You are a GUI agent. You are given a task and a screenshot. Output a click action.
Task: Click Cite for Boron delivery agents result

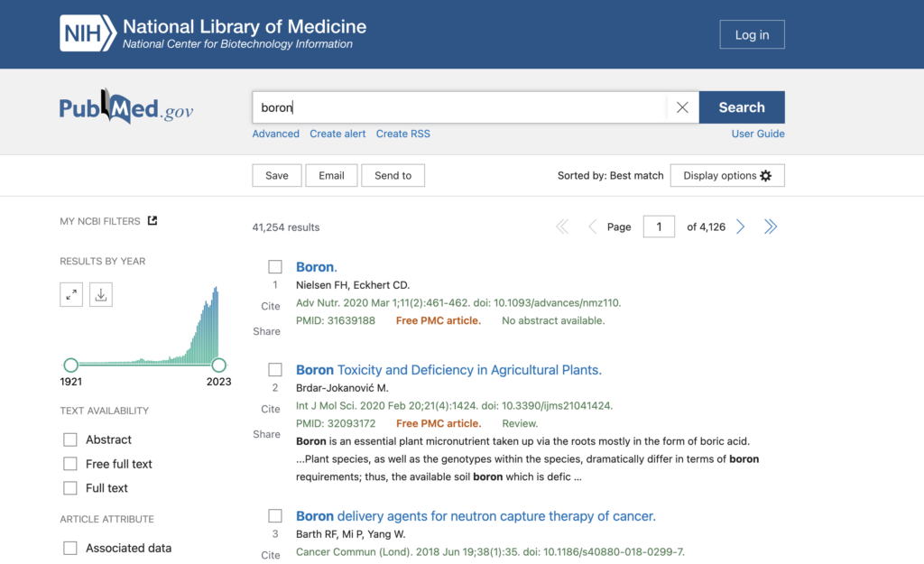tap(271, 555)
